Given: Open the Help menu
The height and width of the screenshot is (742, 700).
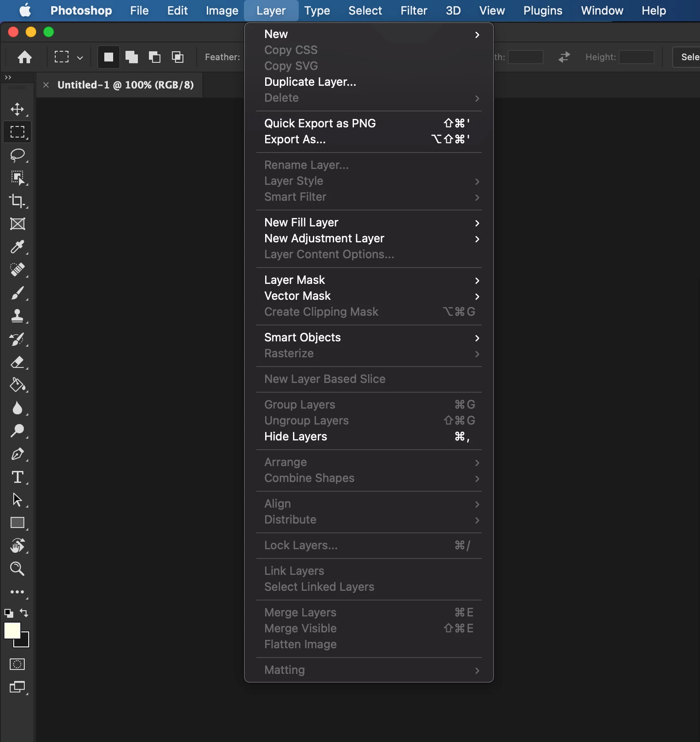Looking at the screenshot, I should pyautogui.click(x=654, y=11).
